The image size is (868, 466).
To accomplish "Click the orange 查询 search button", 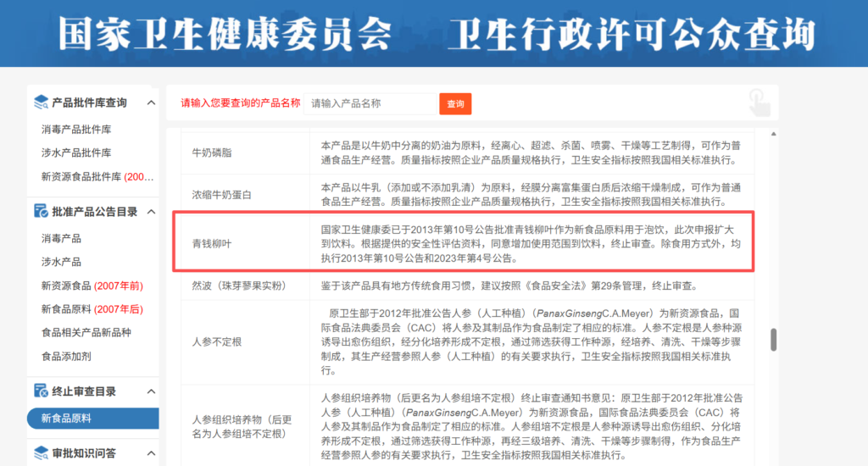I will tap(455, 103).
